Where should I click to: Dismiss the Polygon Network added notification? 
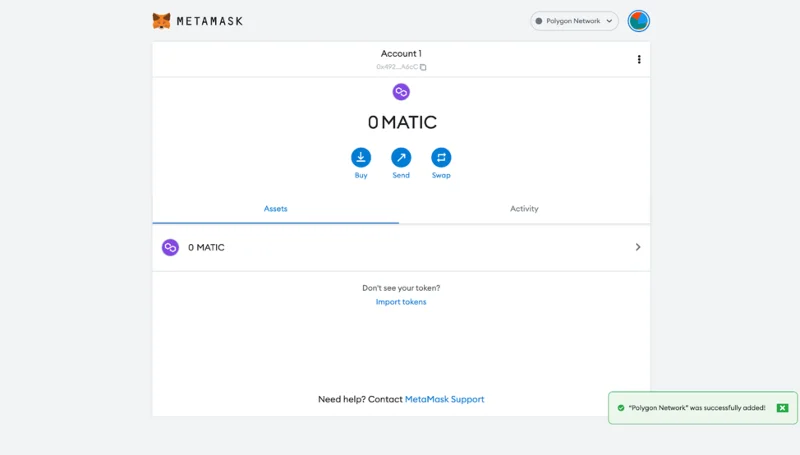(x=782, y=408)
